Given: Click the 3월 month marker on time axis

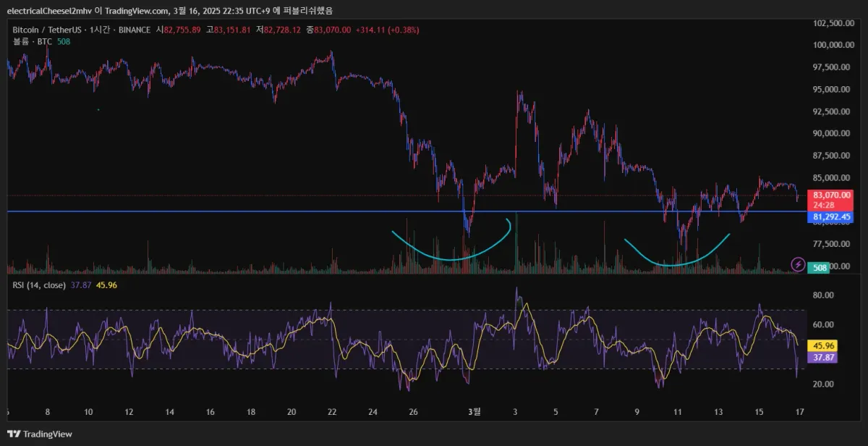Looking at the screenshot, I should coord(475,411).
